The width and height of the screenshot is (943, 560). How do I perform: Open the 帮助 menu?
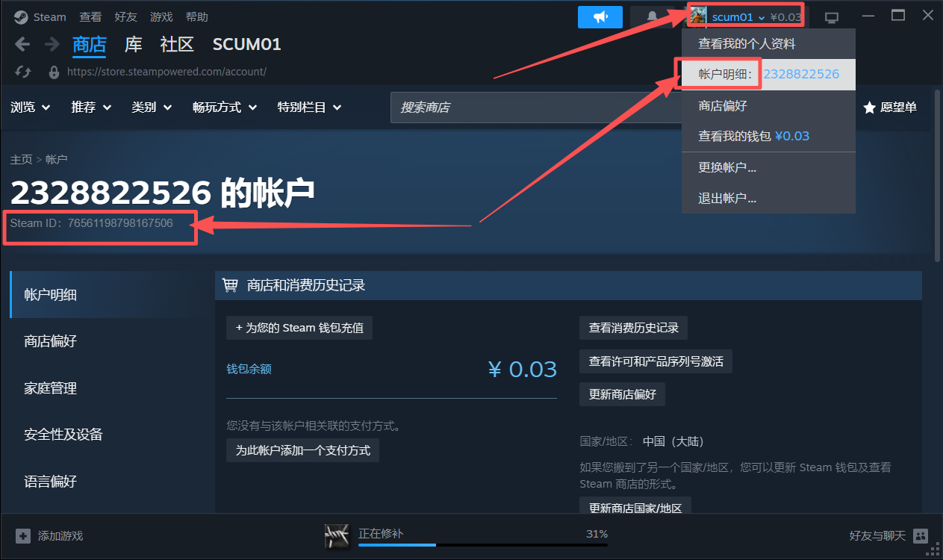click(196, 17)
